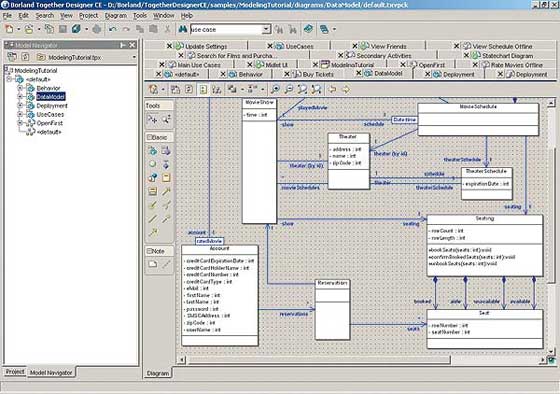Click the Theater class title

click(348, 137)
